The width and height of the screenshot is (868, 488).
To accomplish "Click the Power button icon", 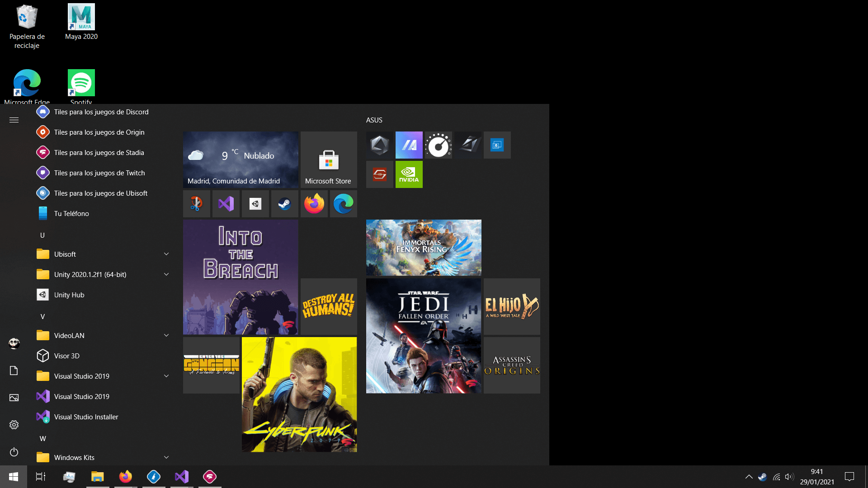I will click(14, 452).
